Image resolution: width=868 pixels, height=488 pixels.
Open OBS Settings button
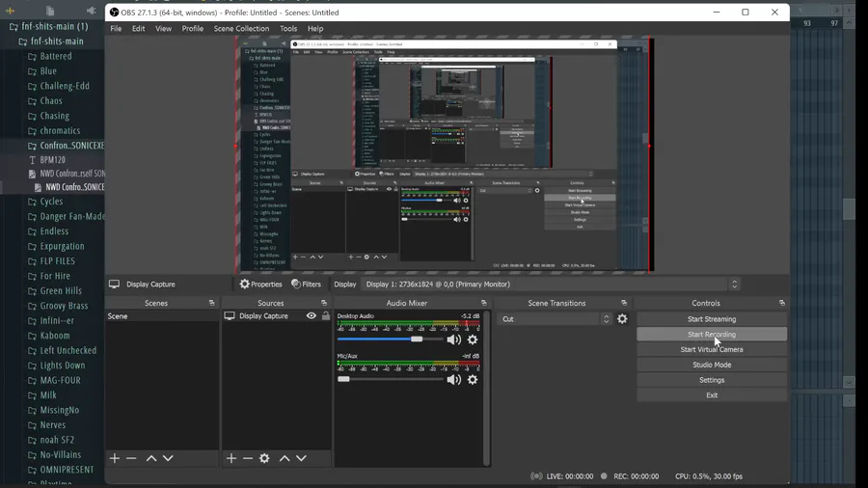(x=712, y=380)
